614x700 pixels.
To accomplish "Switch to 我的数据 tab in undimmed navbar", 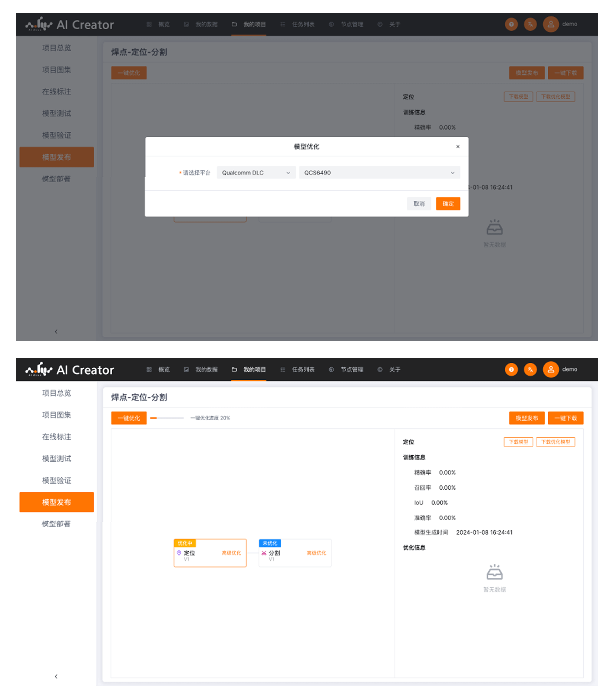I will (206, 369).
